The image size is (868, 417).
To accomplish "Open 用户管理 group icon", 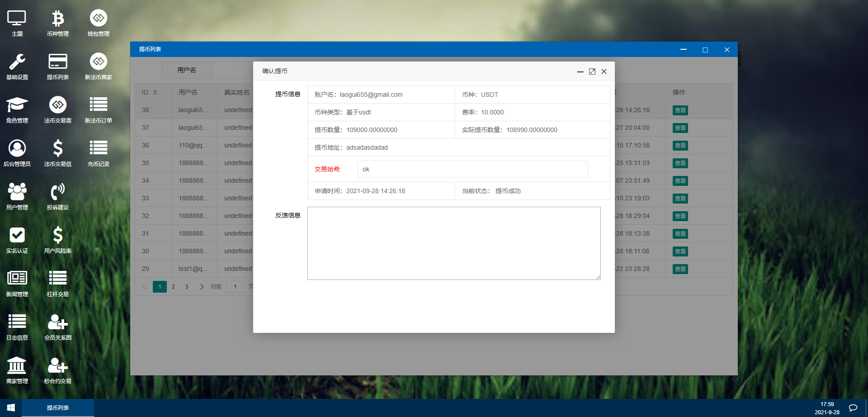I will (x=17, y=196).
